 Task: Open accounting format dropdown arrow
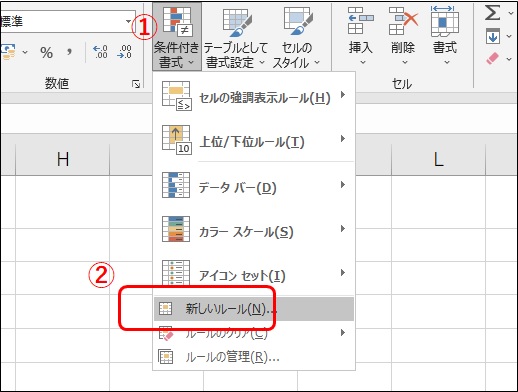(25, 53)
